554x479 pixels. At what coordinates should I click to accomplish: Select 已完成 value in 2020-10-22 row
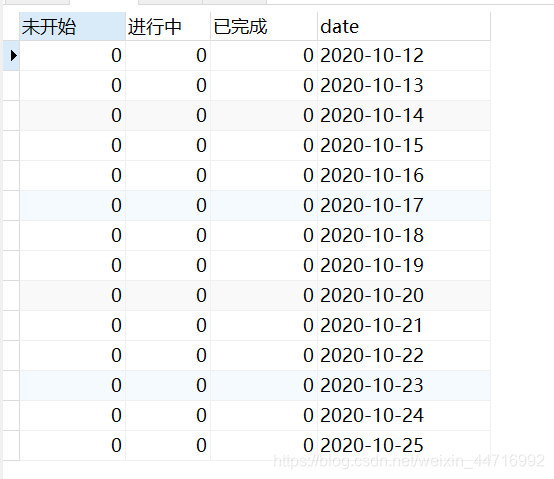point(264,356)
